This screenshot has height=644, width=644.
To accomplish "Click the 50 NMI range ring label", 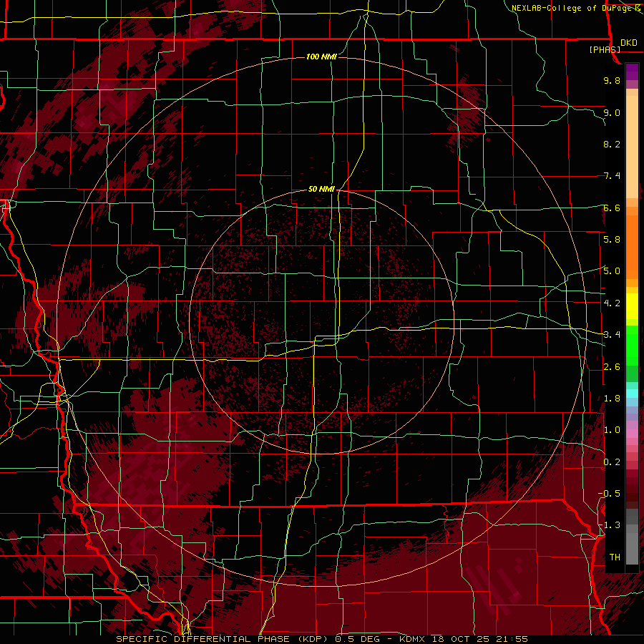I will pyautogui.click(x=321, y=189).
